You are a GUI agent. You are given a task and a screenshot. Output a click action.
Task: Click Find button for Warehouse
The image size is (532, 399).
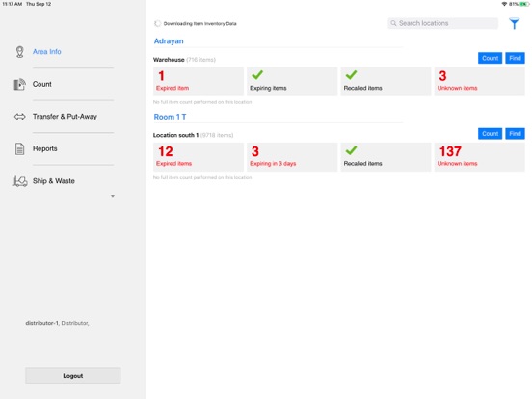pyautogui.click(x=515, y=58)
